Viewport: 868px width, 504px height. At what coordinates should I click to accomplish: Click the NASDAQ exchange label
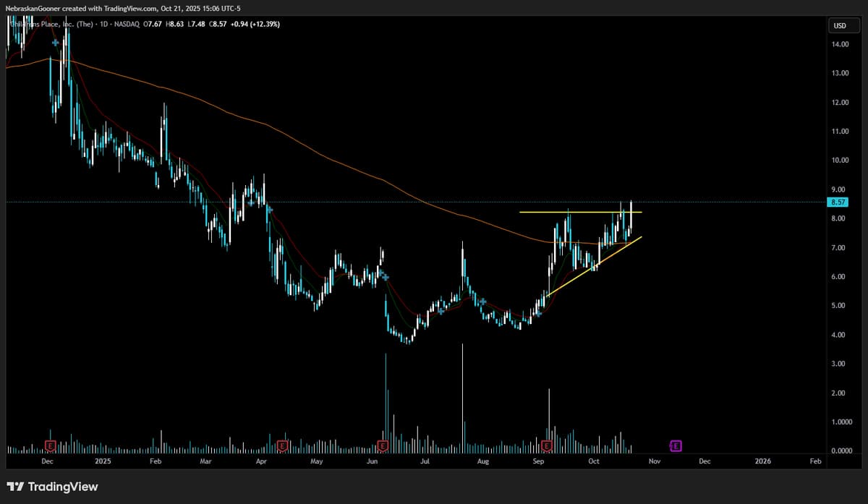(127, 23)
